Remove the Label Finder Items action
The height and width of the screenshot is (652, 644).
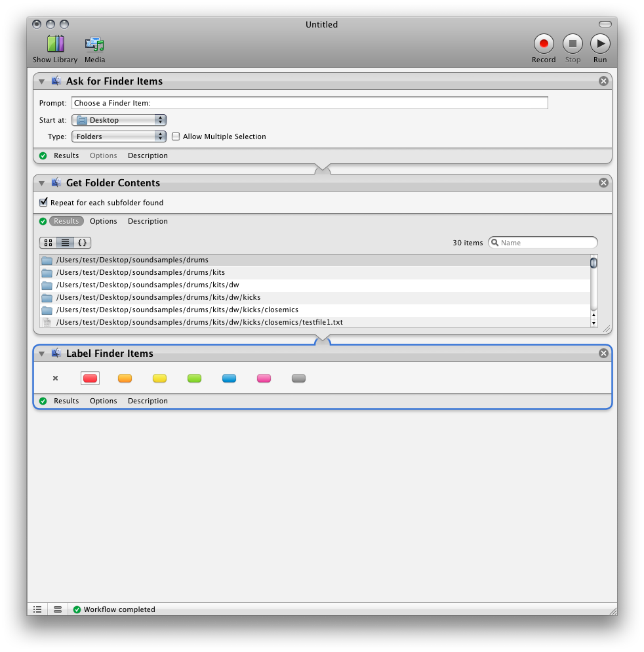(x=604, y=353)
